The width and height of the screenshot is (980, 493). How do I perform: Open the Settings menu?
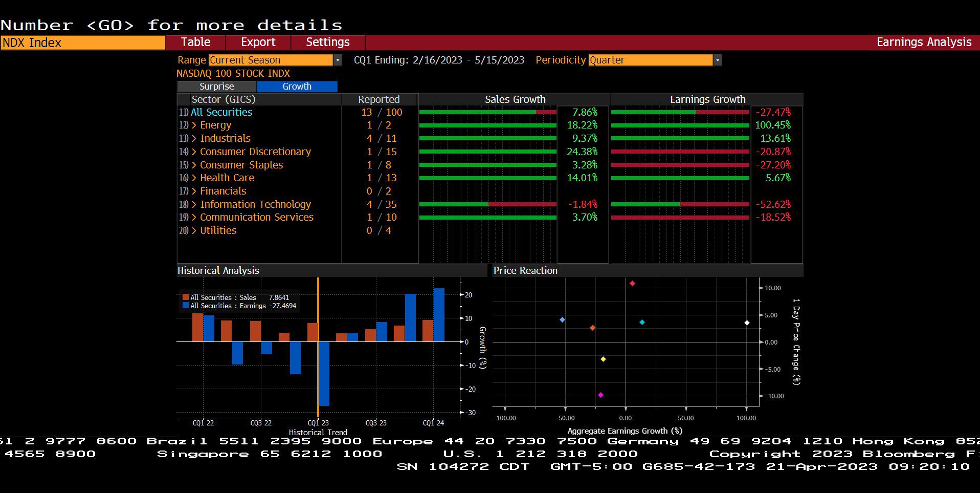pos(328,42)
